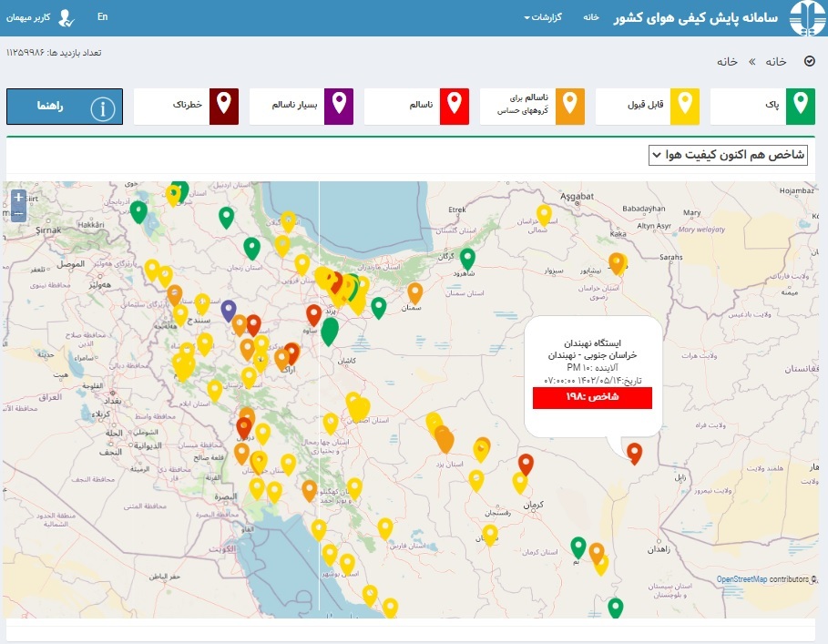Open the خانه menu item in the header
Screen dimensions: 828x644
coord(590,18)
